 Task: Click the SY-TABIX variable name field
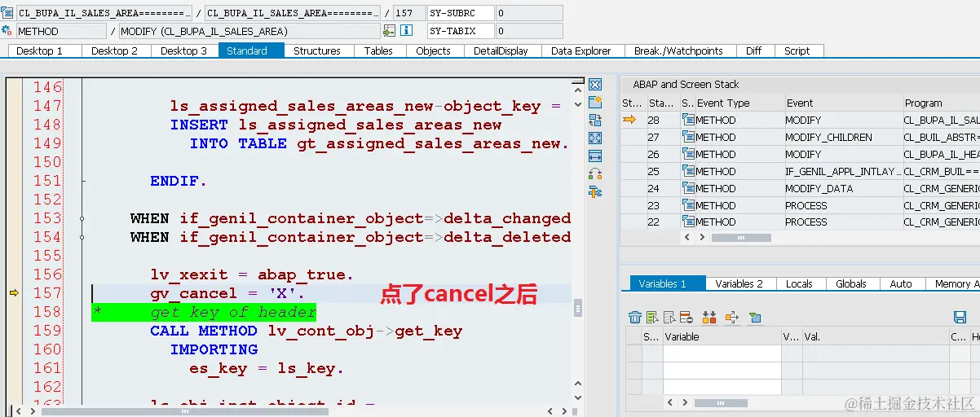pyautogui.click(x=461, y=31)
